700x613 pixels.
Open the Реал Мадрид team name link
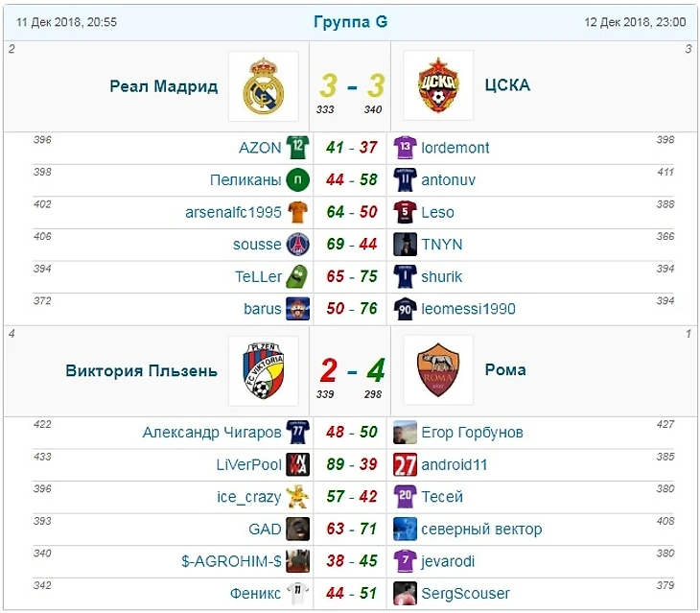[164, 85]
